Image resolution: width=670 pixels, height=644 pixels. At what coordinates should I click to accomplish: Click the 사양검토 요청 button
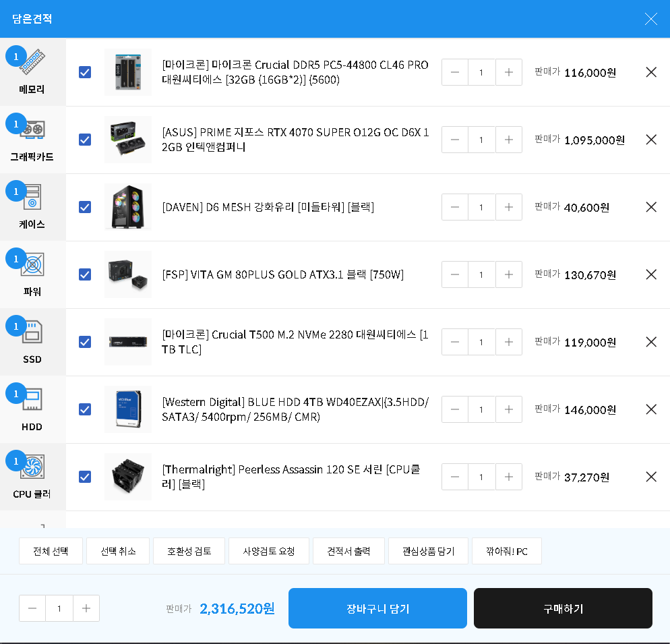point(269,551)
